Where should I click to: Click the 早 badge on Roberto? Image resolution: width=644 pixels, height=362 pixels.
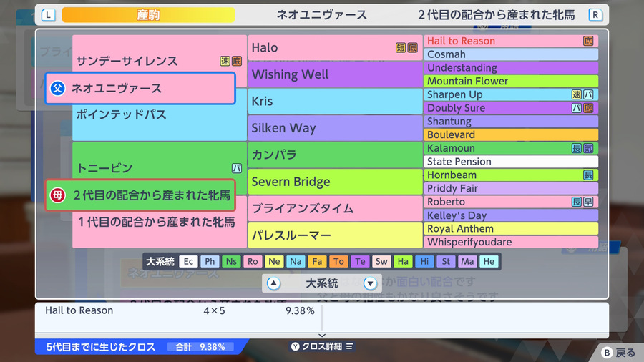(x=588, y=202)
